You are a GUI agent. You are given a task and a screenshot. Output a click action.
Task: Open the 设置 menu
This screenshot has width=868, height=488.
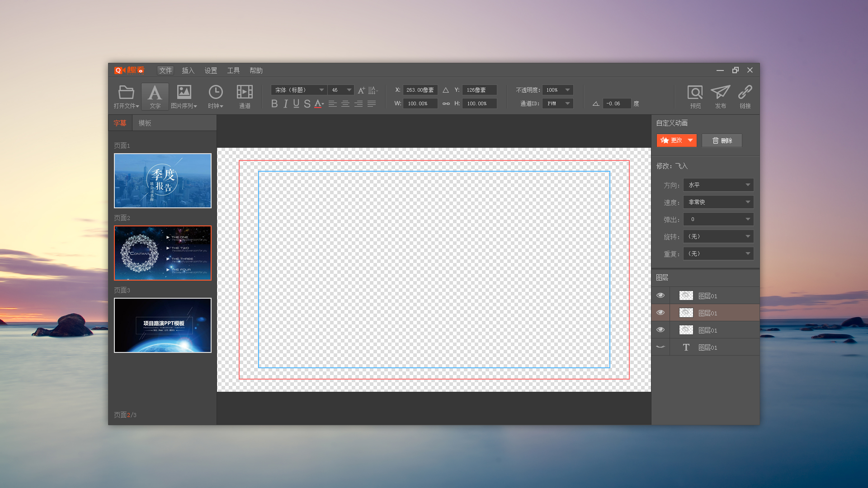pyautogui.click(x=211, y=70)
